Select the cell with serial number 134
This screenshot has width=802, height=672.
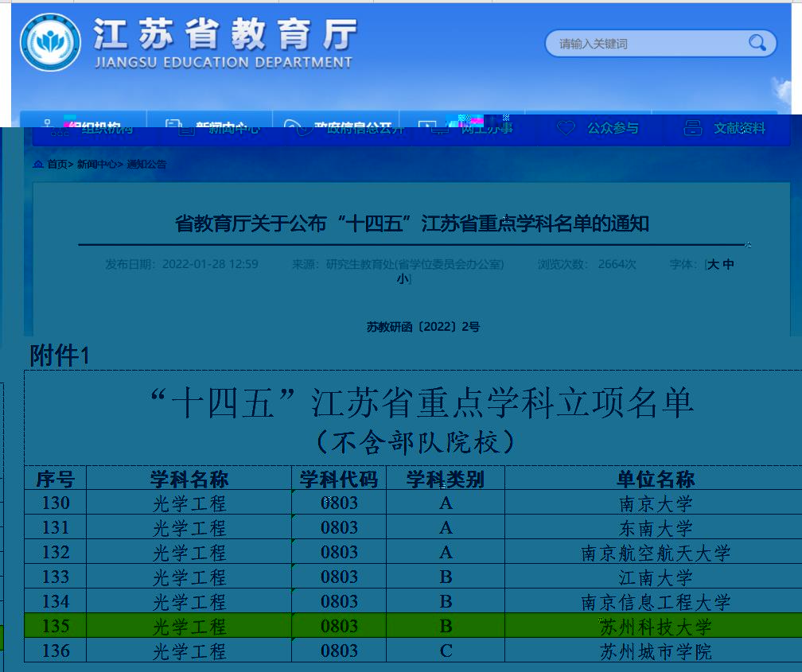[55, 601]
